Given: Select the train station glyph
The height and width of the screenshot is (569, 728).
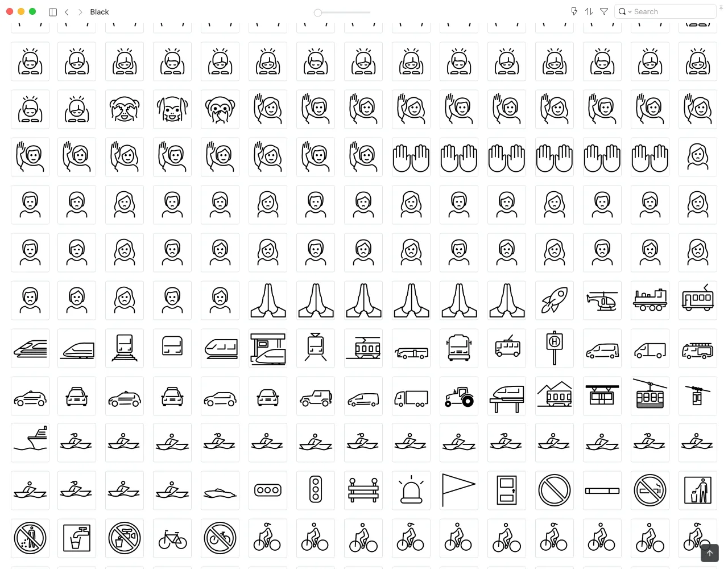Looking at the screenshot, I should 268,348.
